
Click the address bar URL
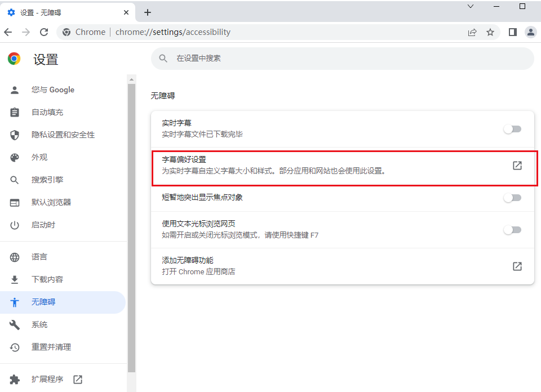tap(173, 33)
